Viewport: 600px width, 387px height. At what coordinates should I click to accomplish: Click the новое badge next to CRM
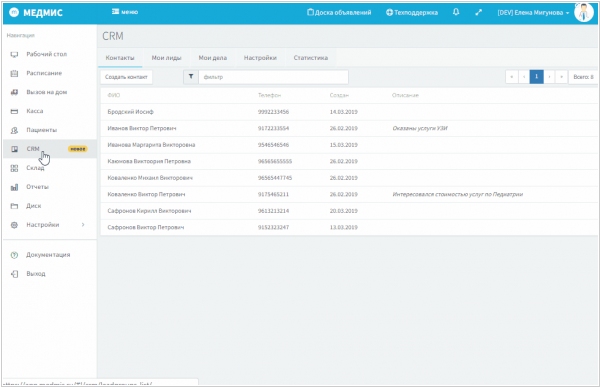coord(78,149)
